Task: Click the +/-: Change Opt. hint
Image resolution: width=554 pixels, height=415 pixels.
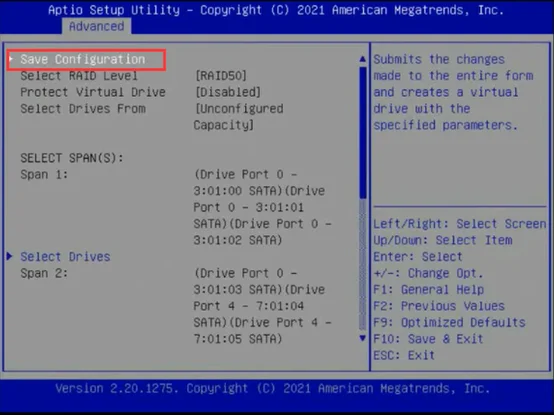Action: (x=428, y=273)
